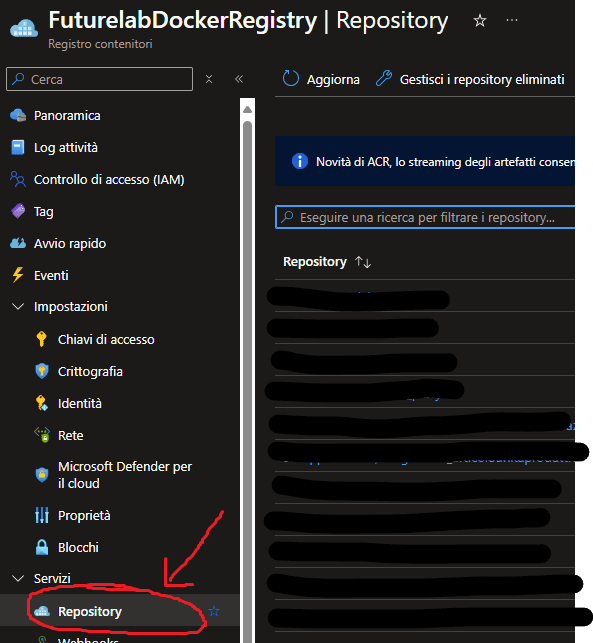The image size is (593, 643).
Task: Focus the Cerca sidebar search field
Action: point(99,79)
